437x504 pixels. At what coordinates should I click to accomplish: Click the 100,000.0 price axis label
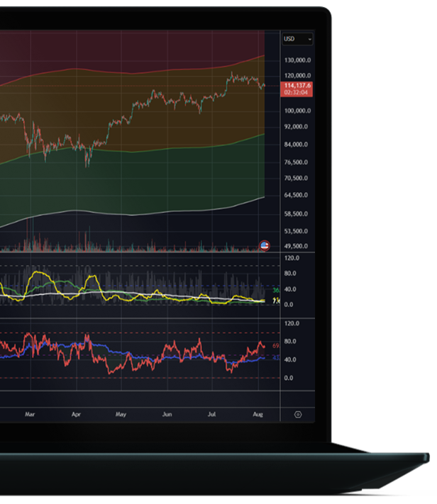pos(298,111)
